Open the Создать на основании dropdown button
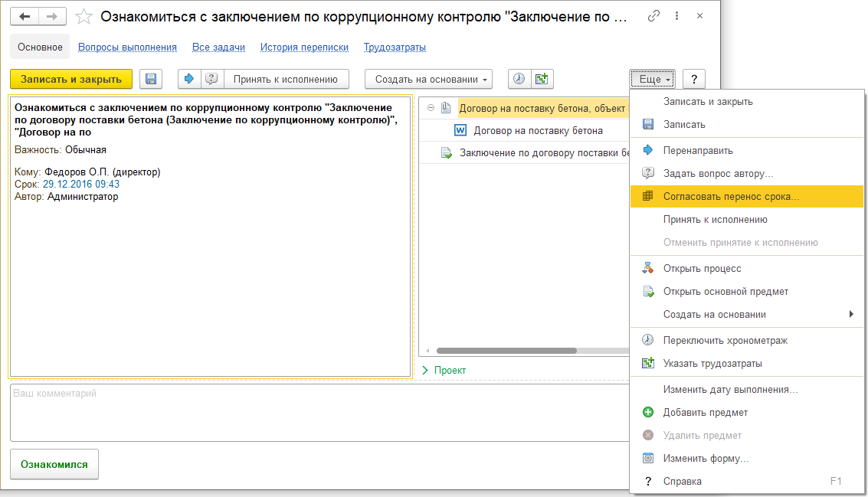Viewport: 868px width, 497px height. pyautogui.click(x=428, y=79)
